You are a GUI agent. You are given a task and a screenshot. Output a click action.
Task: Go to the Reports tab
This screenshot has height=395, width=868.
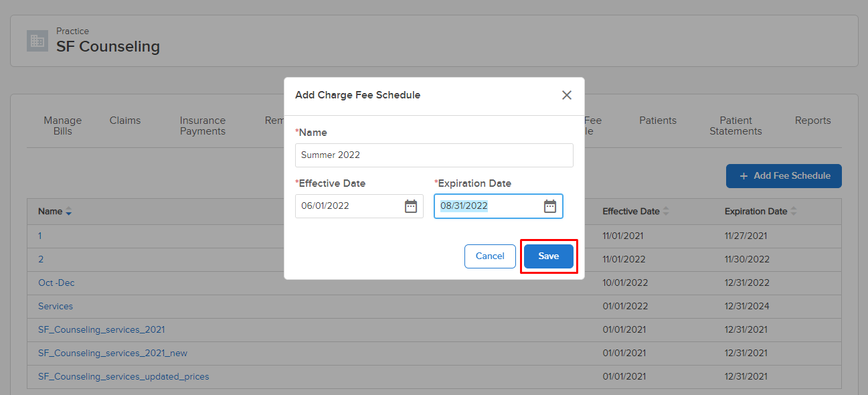[812, 121]
